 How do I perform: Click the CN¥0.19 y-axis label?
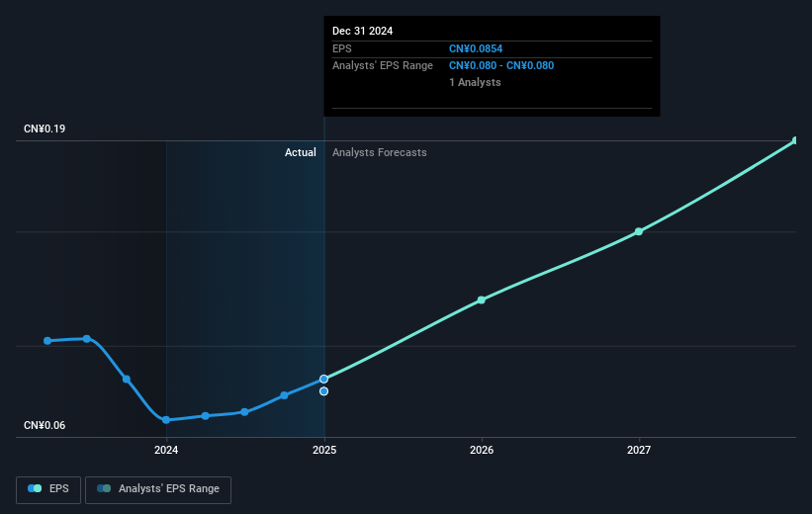pyautogui.click(x=45, y=128)
